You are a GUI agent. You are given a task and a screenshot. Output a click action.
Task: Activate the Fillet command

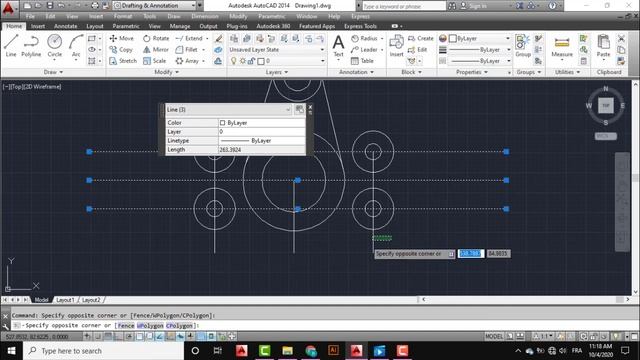click(x=187, y=49)
